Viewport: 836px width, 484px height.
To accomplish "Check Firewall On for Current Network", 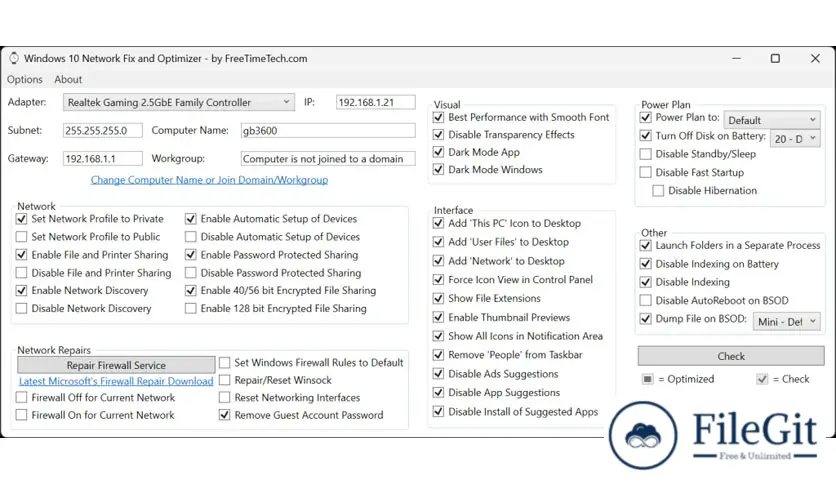I will tap(21, 415).
